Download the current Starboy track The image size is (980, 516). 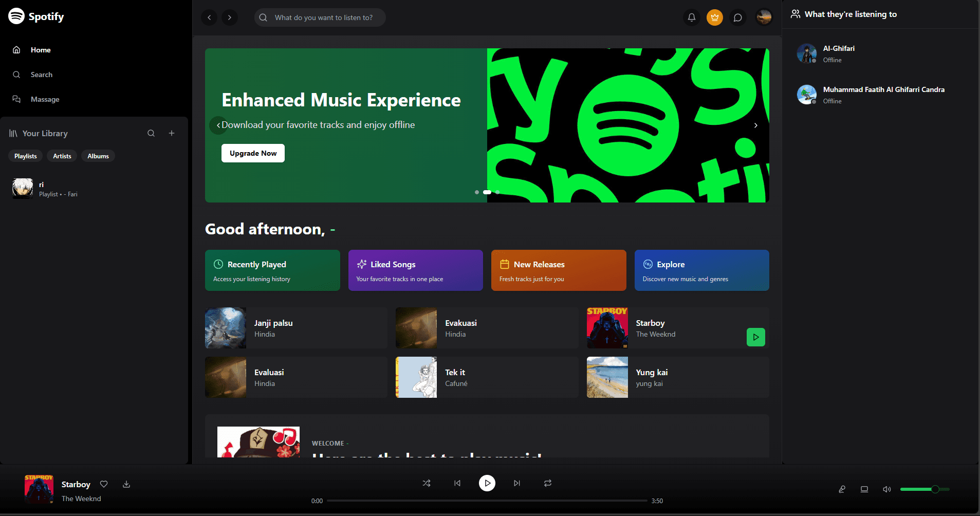pos(126,484)
